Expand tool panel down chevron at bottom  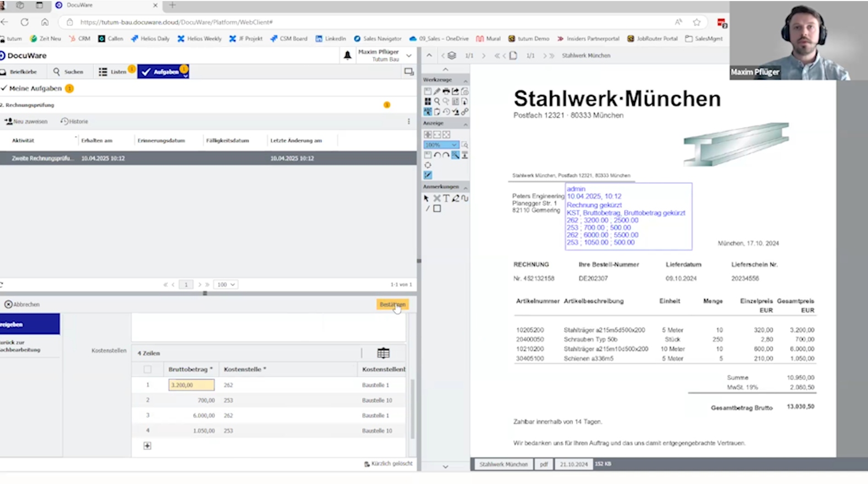point(445,466)
